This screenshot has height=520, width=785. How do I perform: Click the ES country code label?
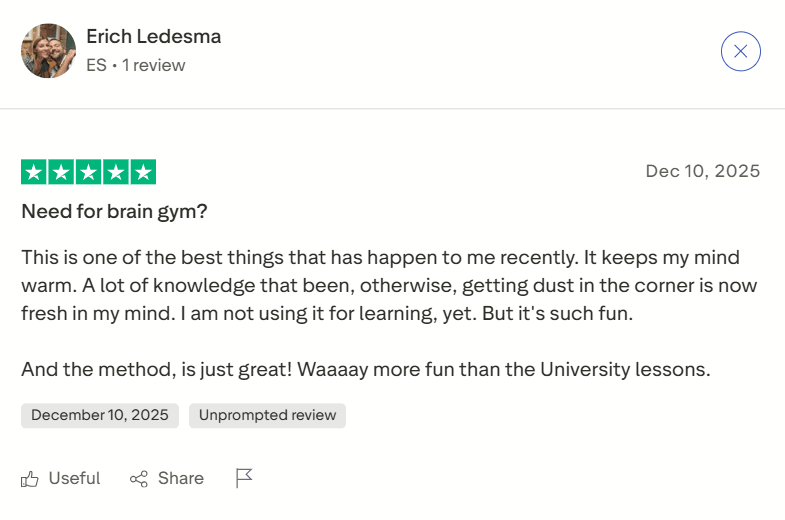[96, 65]
